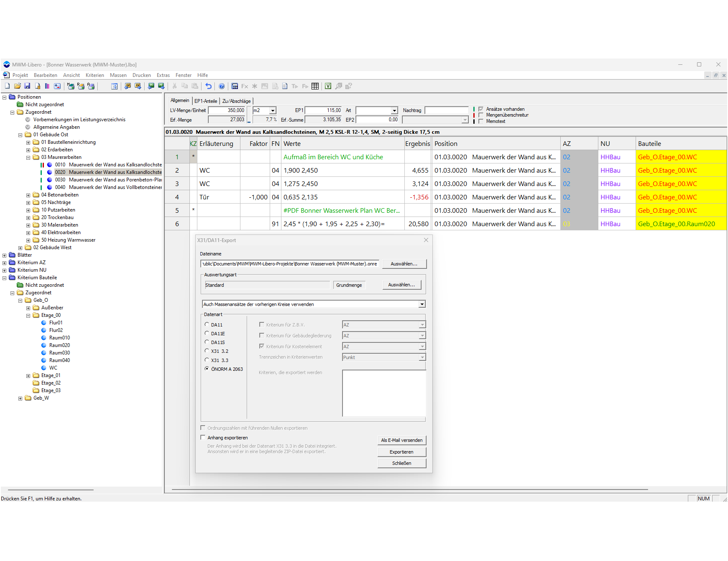Click the text document toolbar icon
The height and width of the screenshot is (561, 728).
pyautogui.click(x=285, y=86)
